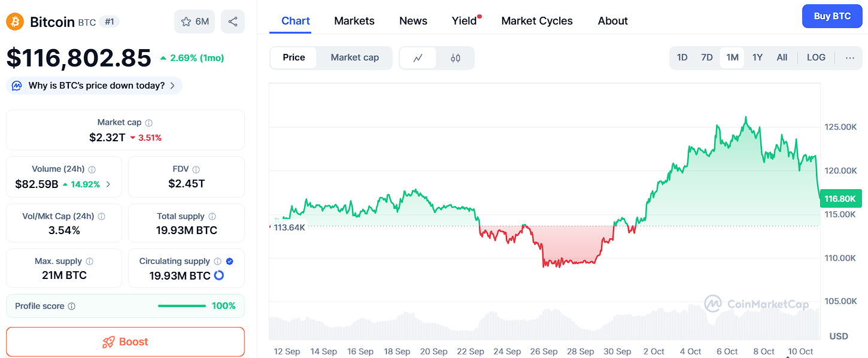The height and width of the screenshot is (358, 868).
Task: Switch to Market Cycles tab
Action: [x=537, y=21]
